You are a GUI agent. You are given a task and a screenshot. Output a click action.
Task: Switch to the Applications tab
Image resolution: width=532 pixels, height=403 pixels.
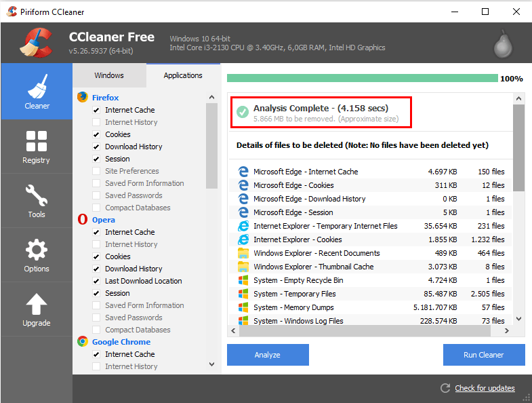coord(183,75)
